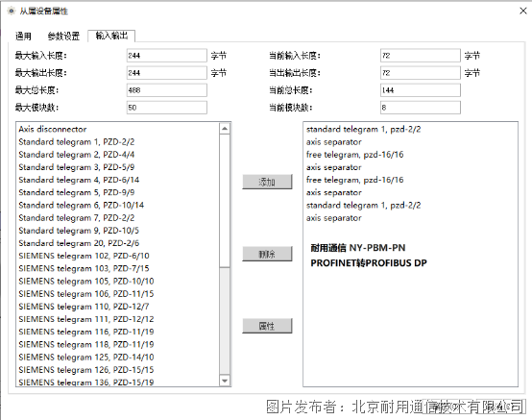
Task: Open module 属性 button
Action: tap(267, 326)
